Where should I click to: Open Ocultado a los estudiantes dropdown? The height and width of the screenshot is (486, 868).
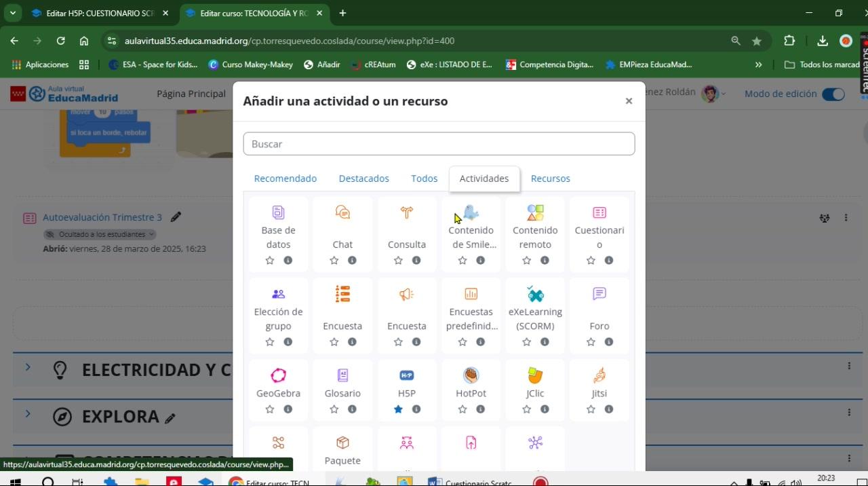tap(100, 234)
